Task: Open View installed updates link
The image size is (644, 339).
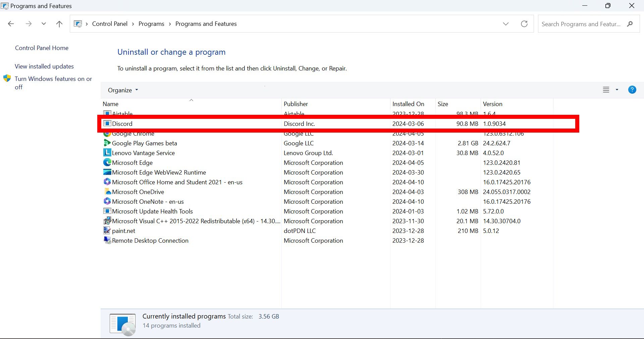Action: 44,66
